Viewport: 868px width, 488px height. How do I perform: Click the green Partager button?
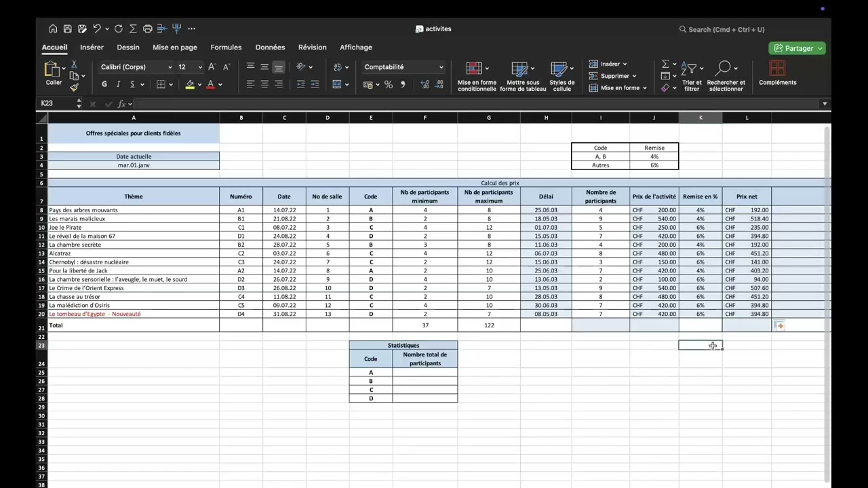click(x=797, y=48)
